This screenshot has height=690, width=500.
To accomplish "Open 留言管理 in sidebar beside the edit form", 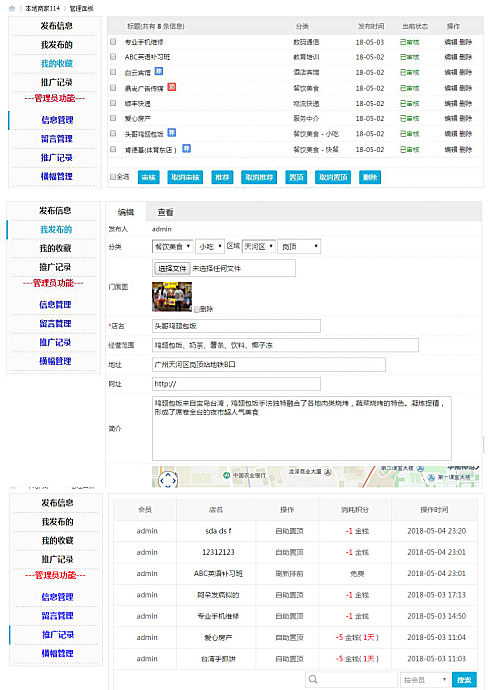I will click(x=55, y=323).
